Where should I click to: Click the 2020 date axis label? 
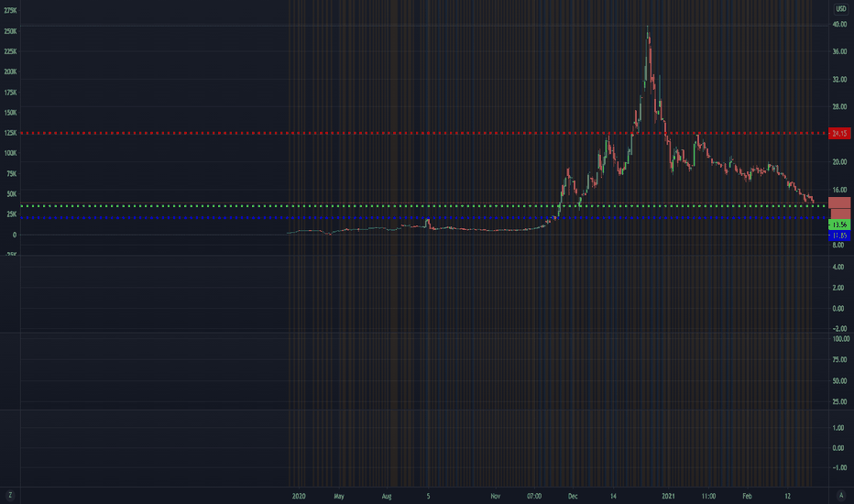coord(299,497)
